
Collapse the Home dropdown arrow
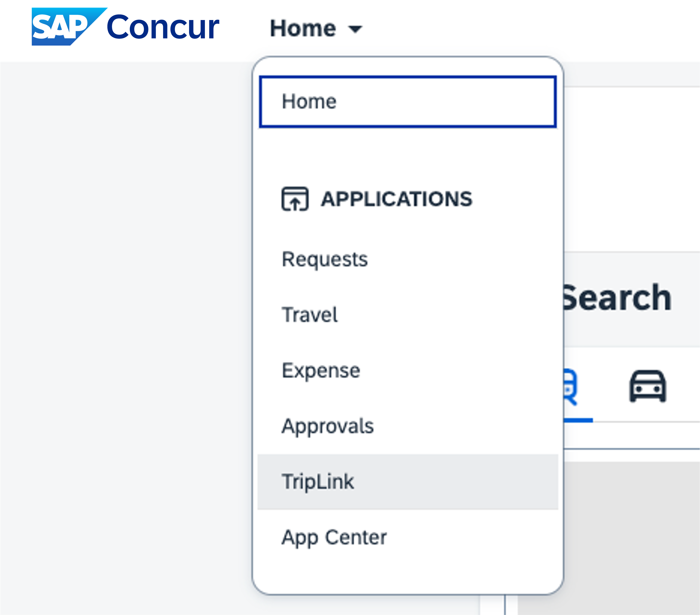click(355, 29)
